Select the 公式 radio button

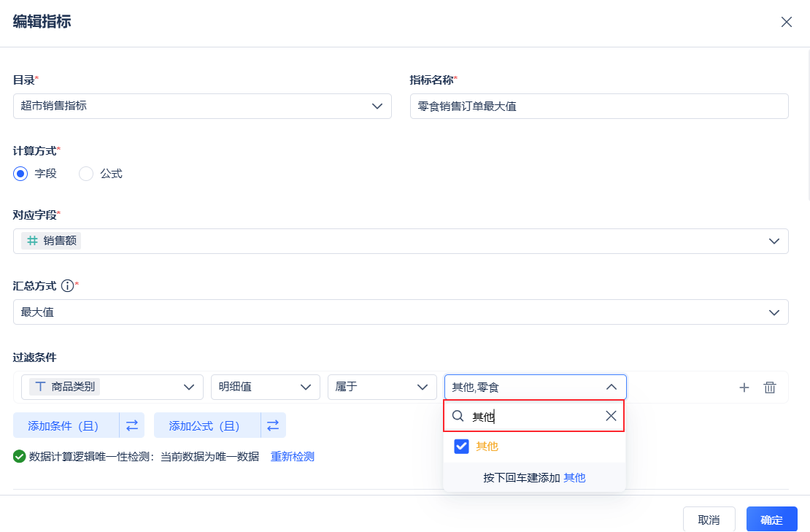point(86,174)
